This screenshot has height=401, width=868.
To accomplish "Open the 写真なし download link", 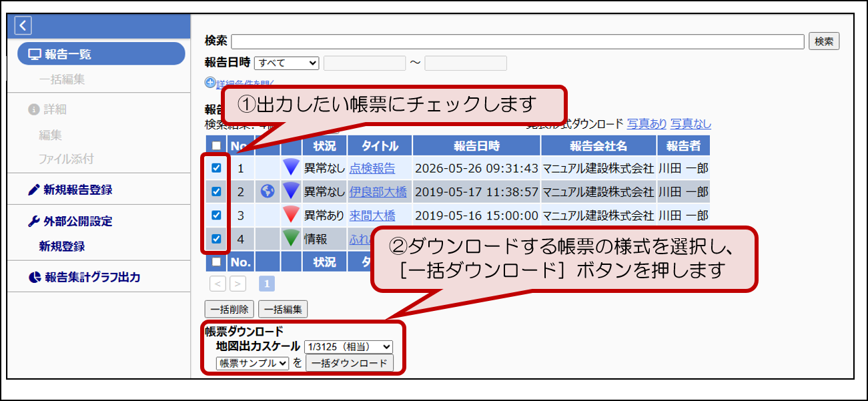I will point(691,123).
